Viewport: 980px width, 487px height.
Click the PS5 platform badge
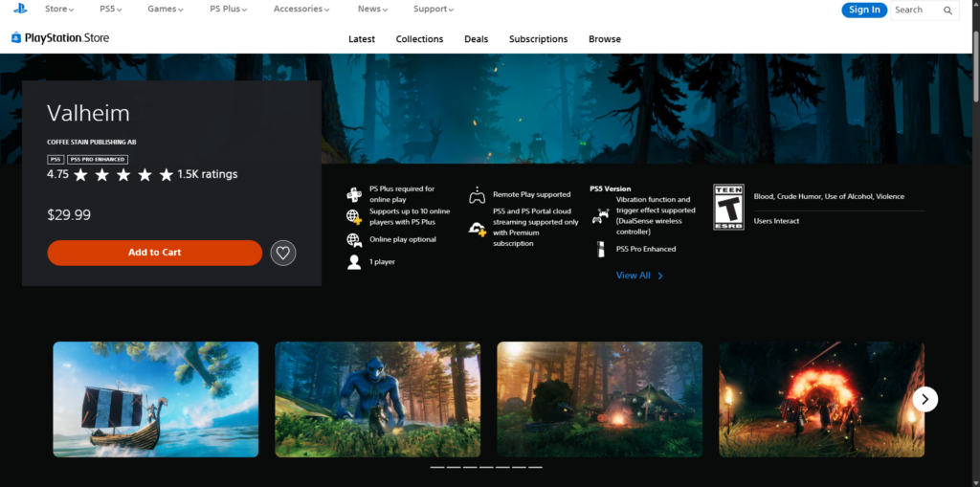click(56, 160)
